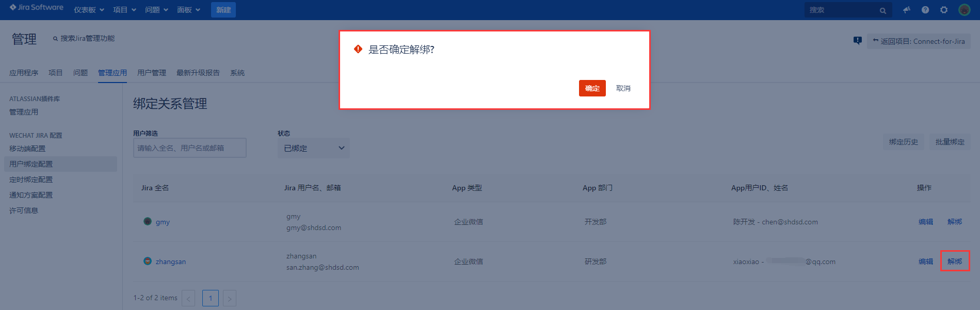
Task: Go to next page of results
Action: point(230,298)
